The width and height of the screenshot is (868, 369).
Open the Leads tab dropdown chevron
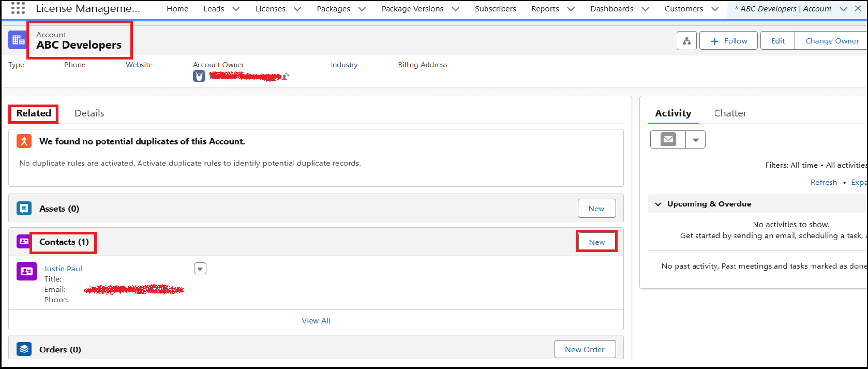click(x=236, y=9)
